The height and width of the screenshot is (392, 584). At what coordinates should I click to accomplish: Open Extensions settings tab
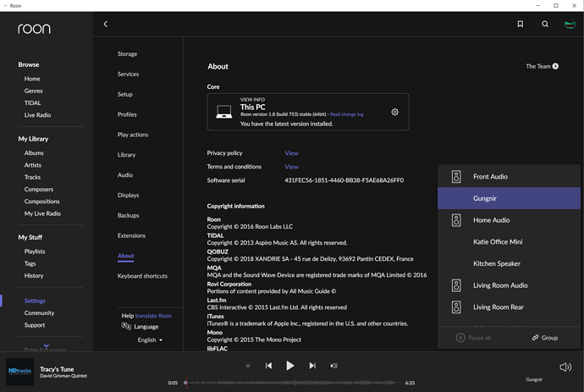(131, 235)
